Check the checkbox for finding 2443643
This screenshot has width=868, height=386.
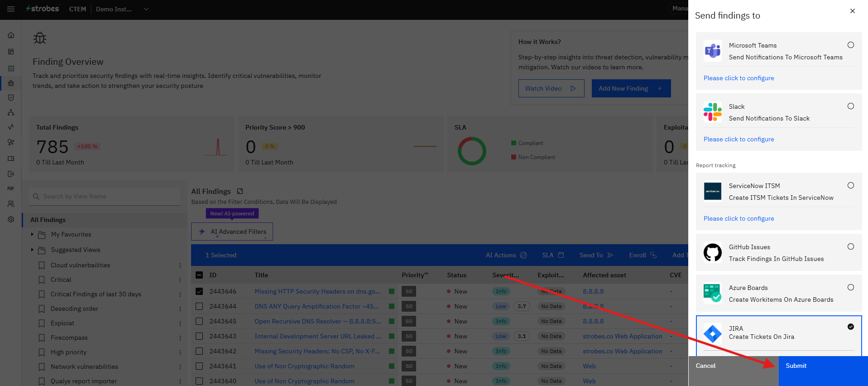[199, 336]
